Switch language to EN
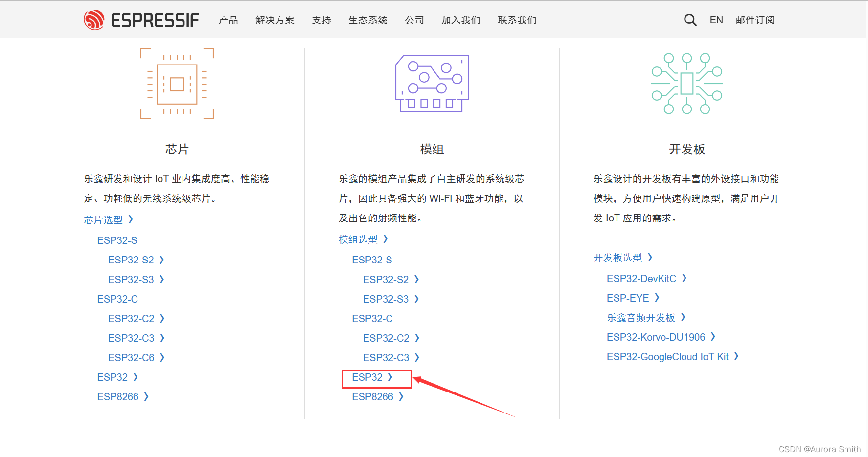The image size is (868, 457). (x=716, y=20)
